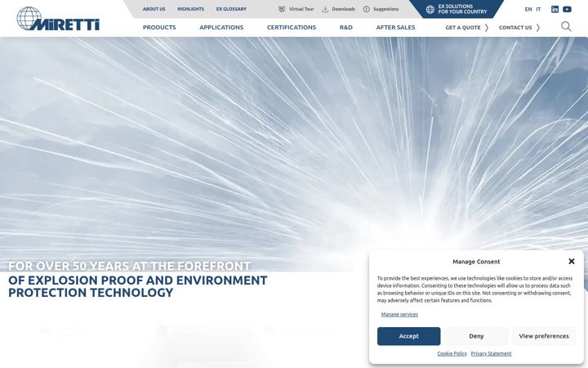
Task: Open the Ex Glossary link
Action: click(231, 9)
